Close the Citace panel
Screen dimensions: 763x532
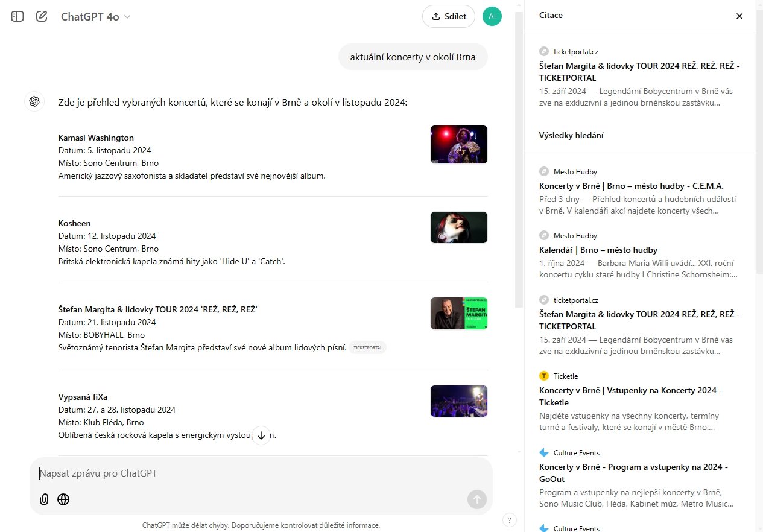[739, 16]
